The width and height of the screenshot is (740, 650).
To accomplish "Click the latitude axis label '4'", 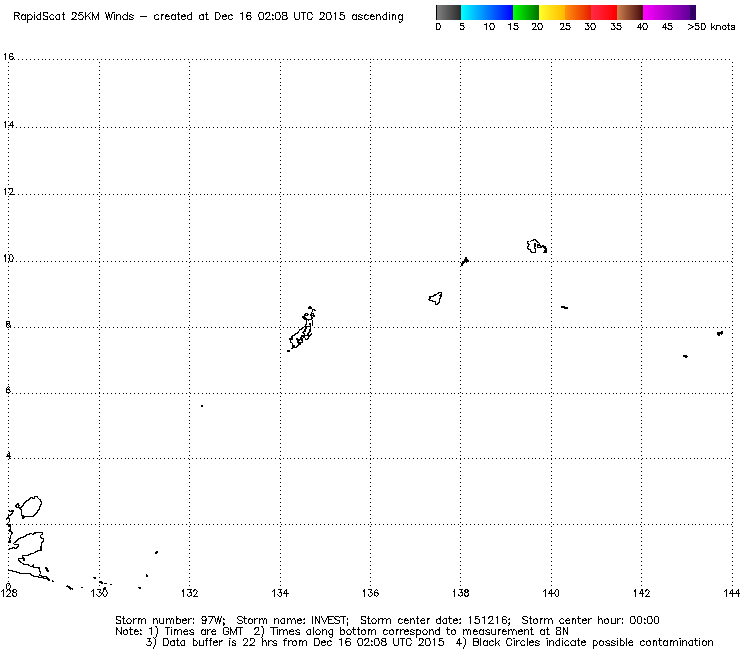I will (8, 456).
